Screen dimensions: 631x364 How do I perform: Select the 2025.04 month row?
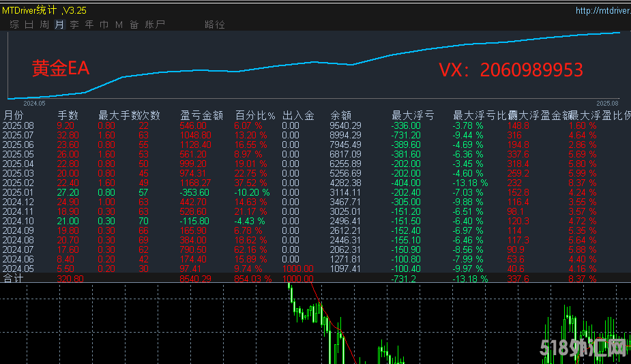315,164
